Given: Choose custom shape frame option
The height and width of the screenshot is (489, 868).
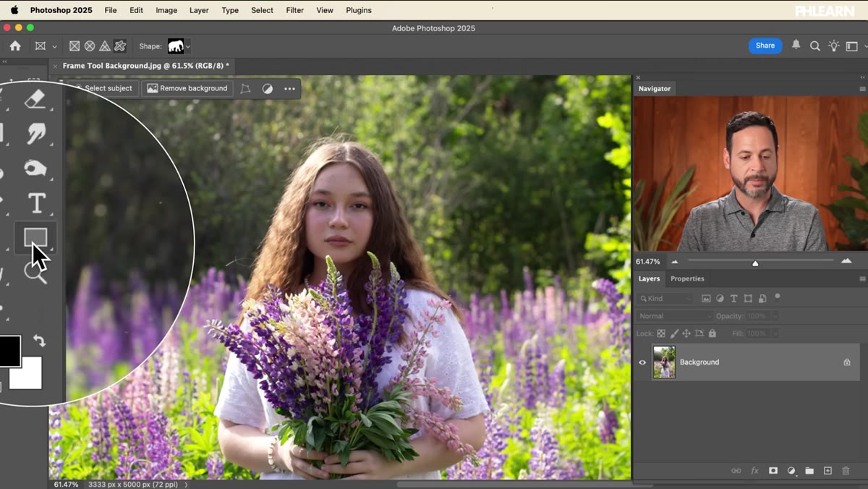Looking at the screenshot, I should click(x=120, y=46).
